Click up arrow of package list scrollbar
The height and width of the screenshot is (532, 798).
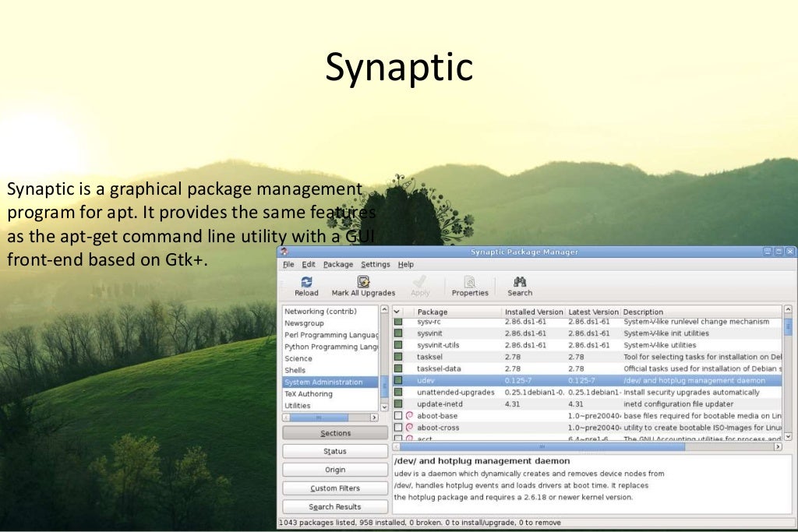click(x=788, y=309)
